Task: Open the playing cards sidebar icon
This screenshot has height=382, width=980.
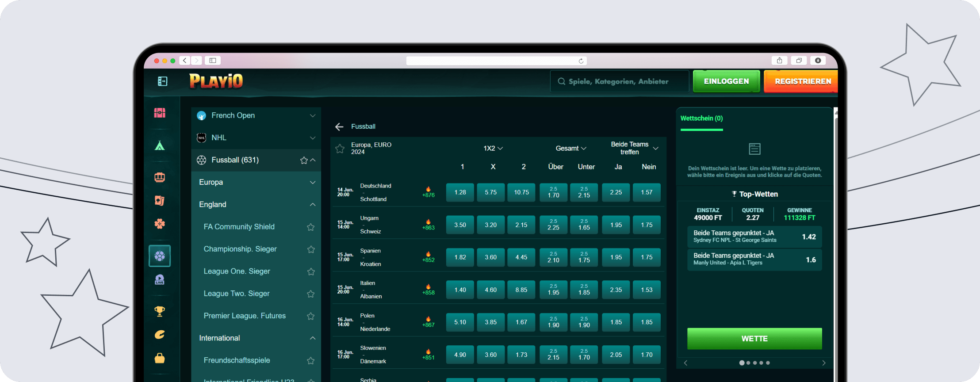Action: click(160, 200)
